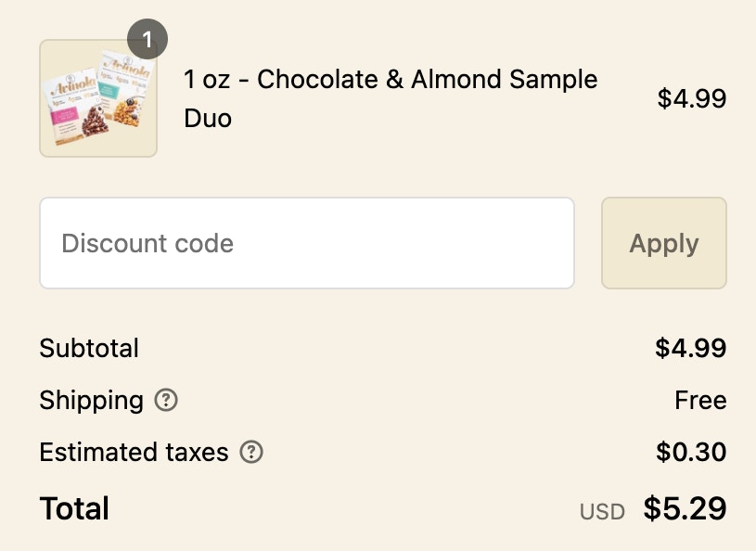This screenshot has height=551, width=756.
Task: Click the teal-labeled almond package in thumbnail
Action: click(x=126, y=87)
